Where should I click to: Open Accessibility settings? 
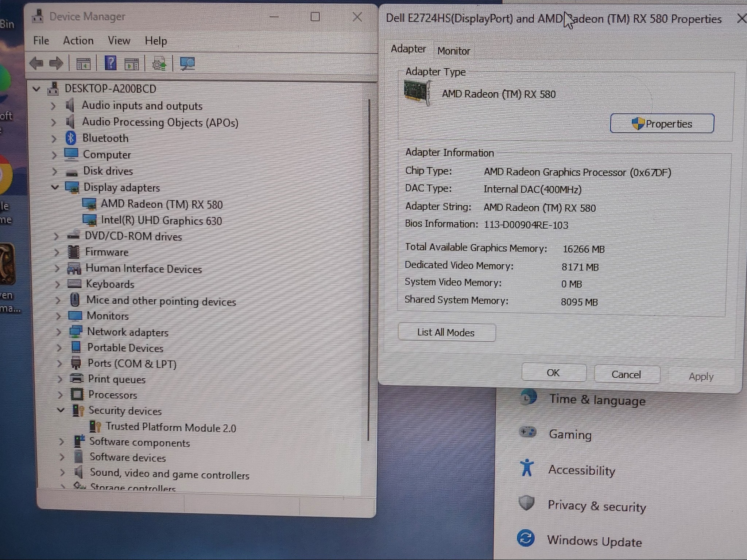[582, 470]
